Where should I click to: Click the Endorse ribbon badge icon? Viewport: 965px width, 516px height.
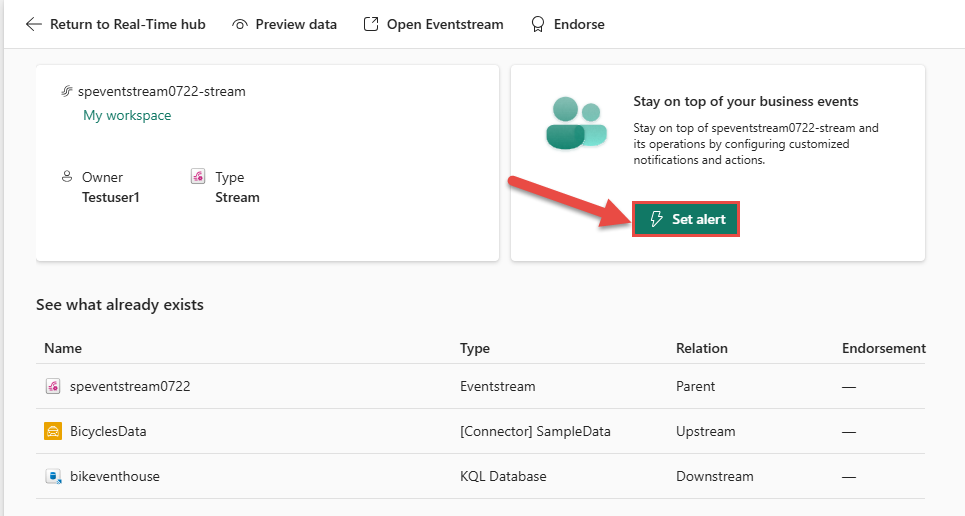(538, 25)
